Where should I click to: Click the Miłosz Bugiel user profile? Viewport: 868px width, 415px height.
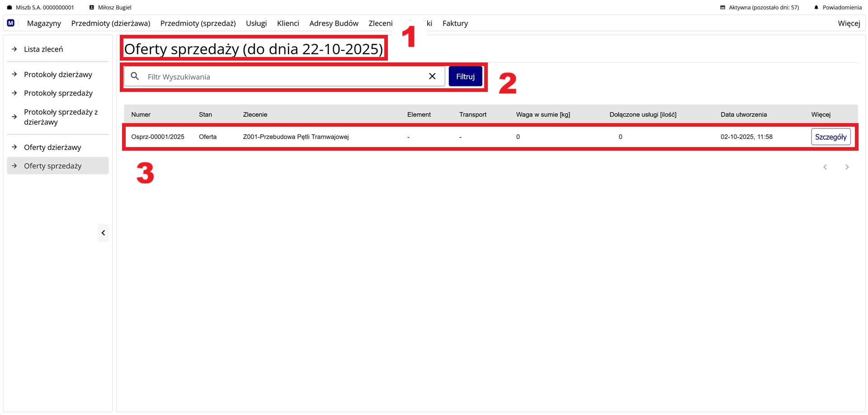click(x=111, y=7)
